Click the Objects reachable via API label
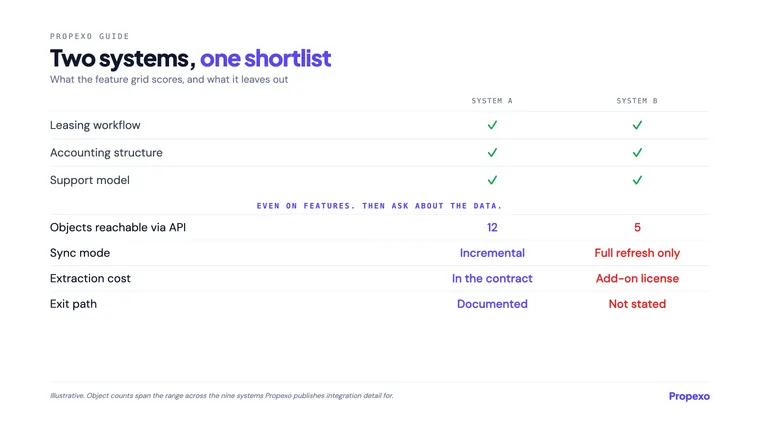The image size is (760, 428). click(x=118, y=227)
